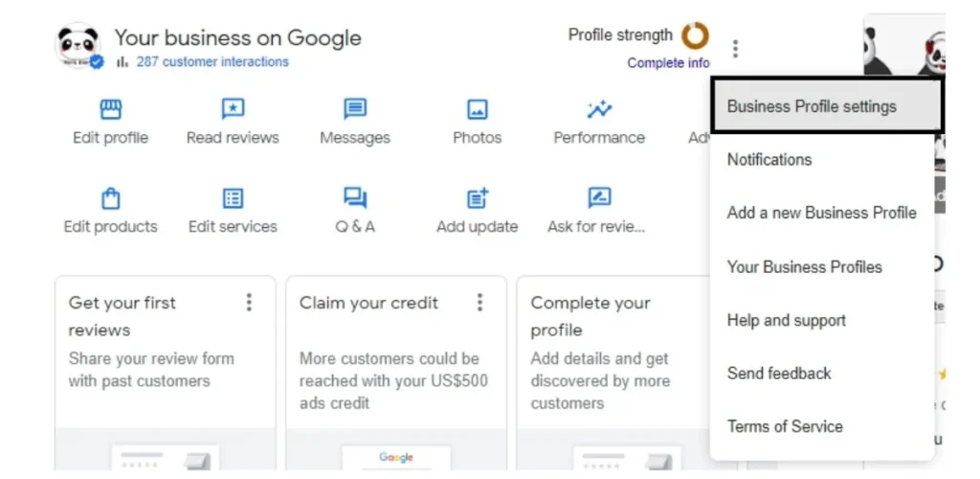
Task: Open the Messages chat icon
Action: coord(355,109)
